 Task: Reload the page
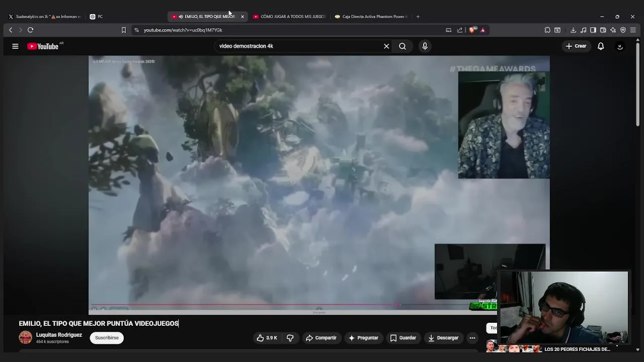pos(30,30)
